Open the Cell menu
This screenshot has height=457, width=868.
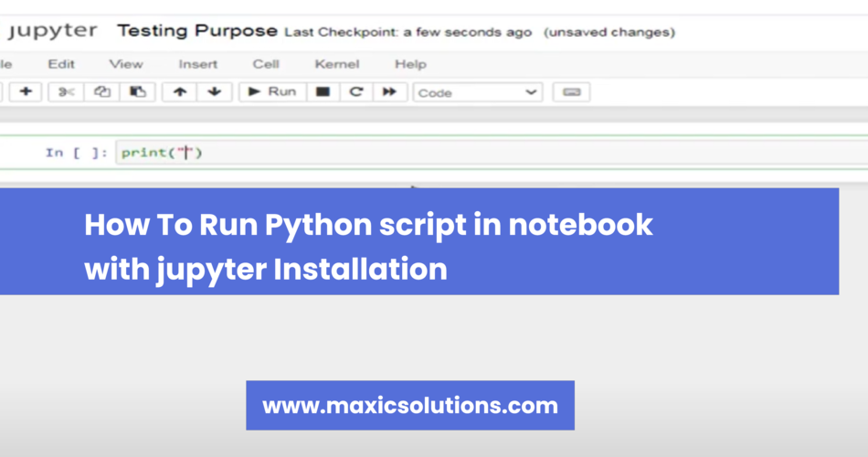point(266,64)
